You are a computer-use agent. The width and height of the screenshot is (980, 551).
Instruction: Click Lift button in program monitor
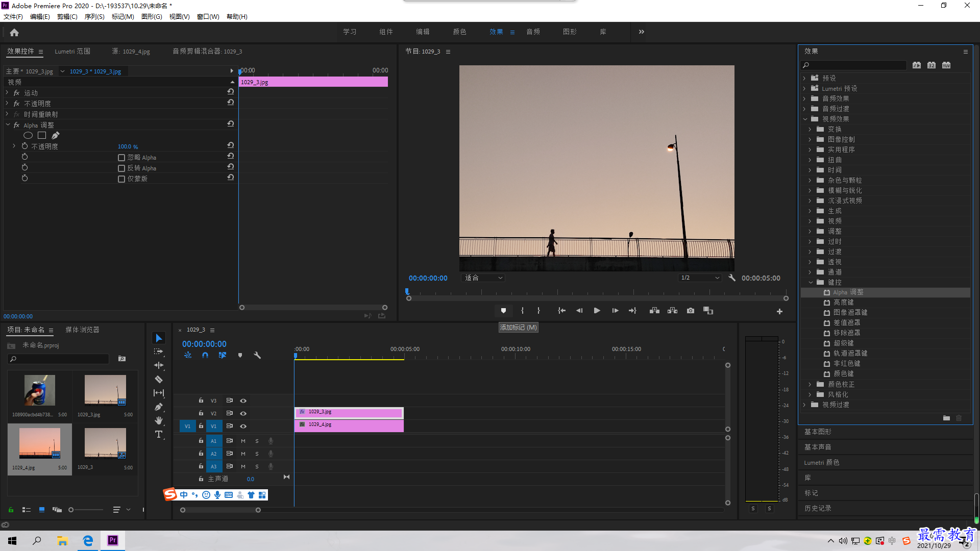(654, 311)
